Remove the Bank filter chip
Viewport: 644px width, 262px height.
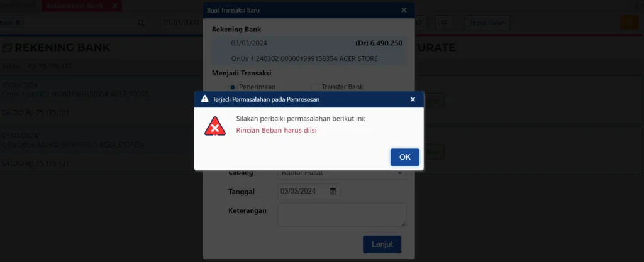point(18,23)
